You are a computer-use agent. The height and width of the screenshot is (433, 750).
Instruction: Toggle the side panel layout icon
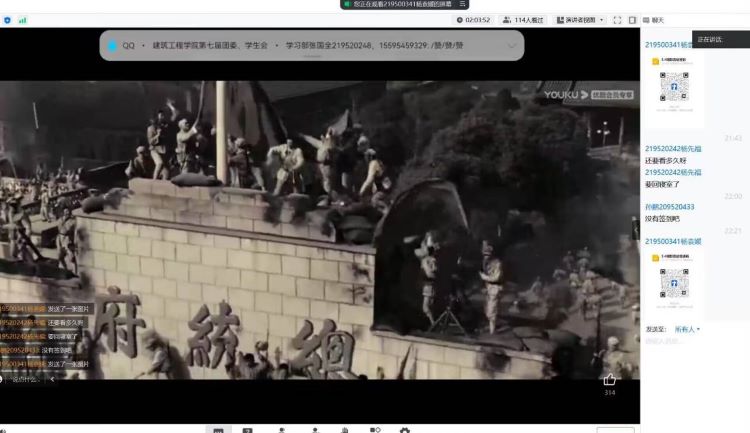click(x=632, y=20)
